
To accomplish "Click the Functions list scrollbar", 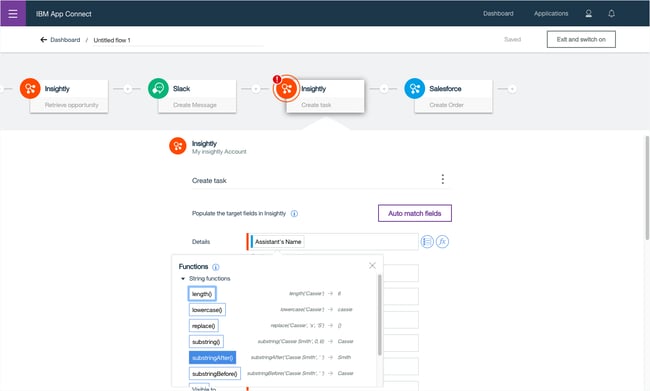I will point(379,315).
